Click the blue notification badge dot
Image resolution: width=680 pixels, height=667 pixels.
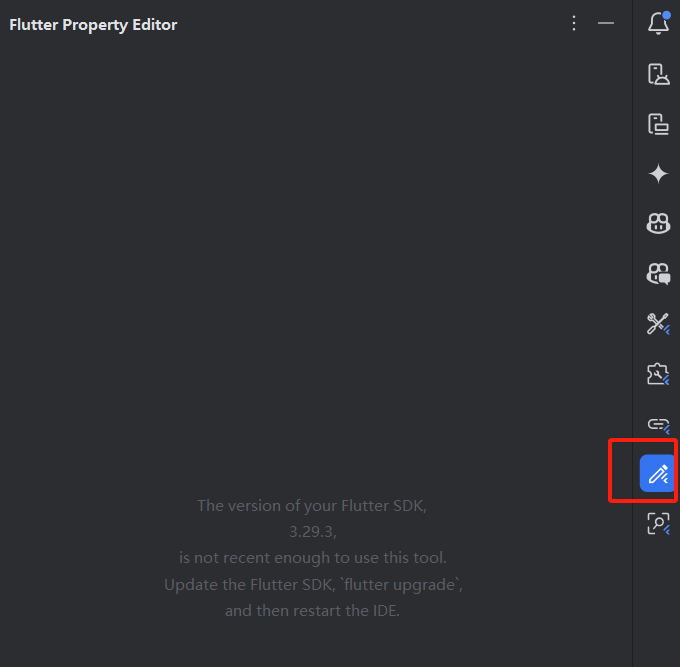click(x=667, y=15)
